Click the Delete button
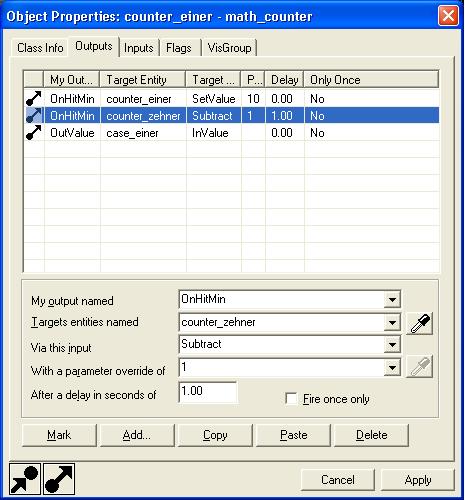465x500 pixels. coord(372,435)
